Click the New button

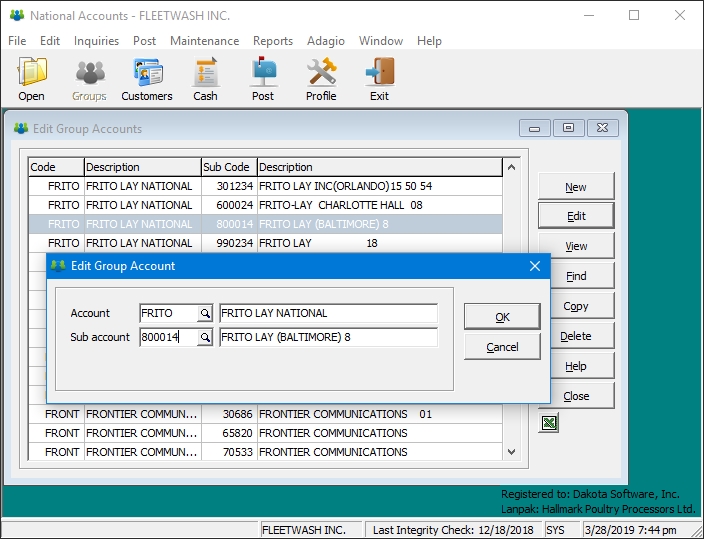[x=576, y=186]
